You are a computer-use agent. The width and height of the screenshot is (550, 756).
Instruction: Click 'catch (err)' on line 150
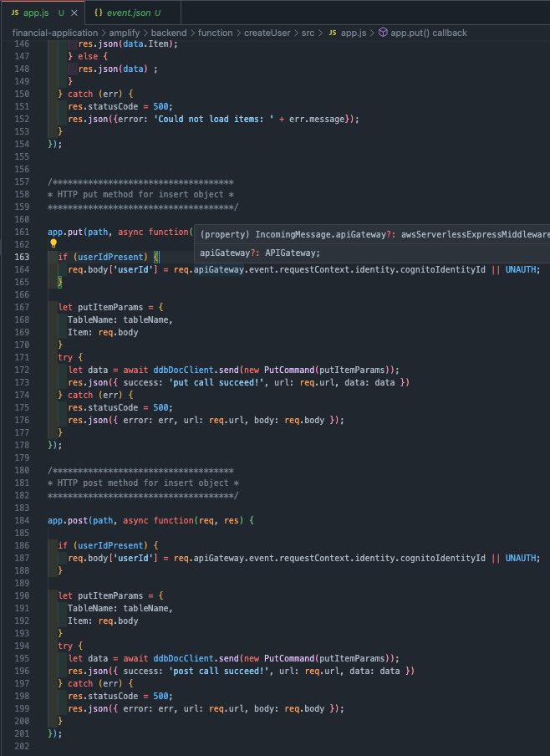95,94
